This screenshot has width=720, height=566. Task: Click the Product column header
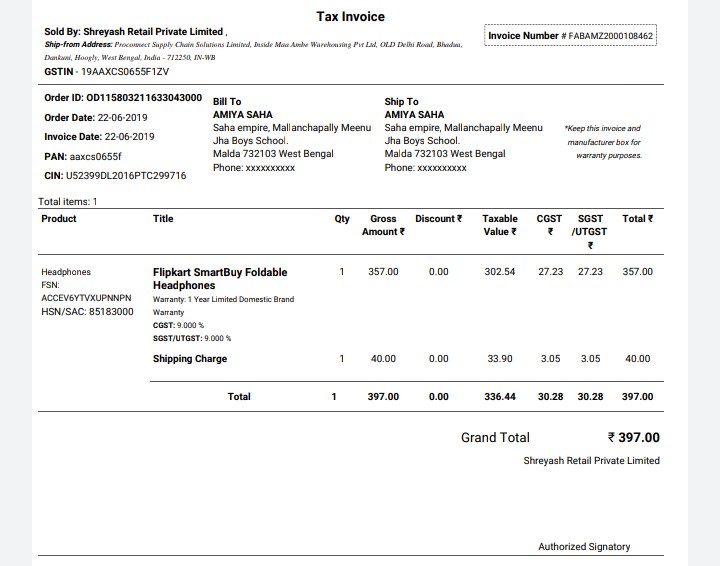[x=59, y=218]
